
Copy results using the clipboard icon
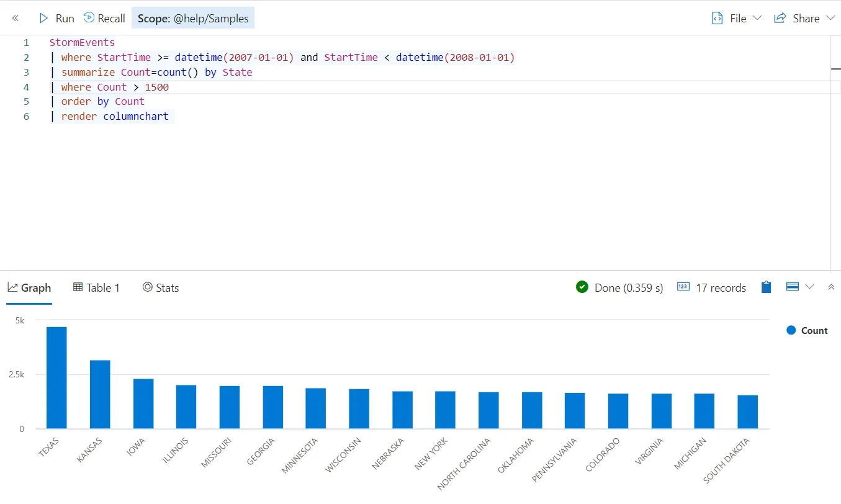765,287
